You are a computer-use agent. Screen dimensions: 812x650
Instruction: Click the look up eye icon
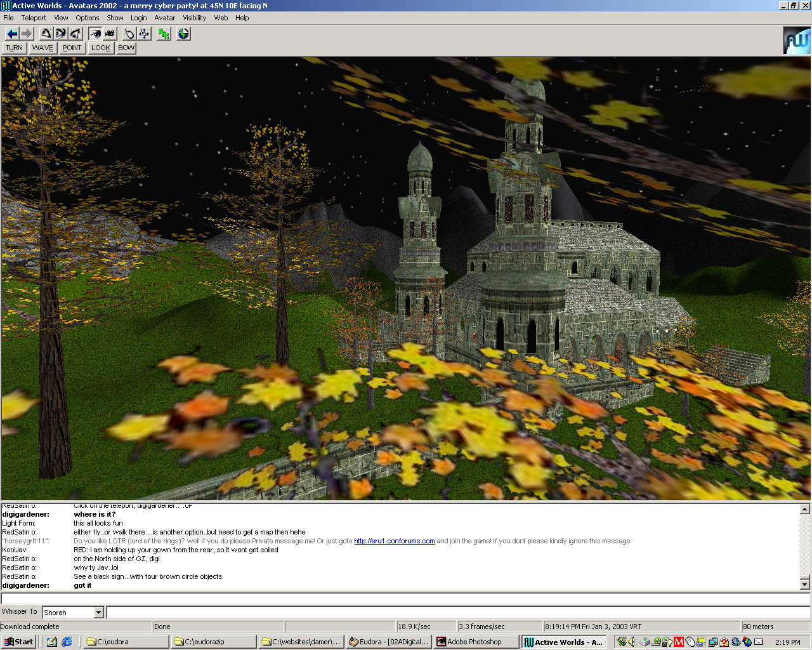click(46, 34)
